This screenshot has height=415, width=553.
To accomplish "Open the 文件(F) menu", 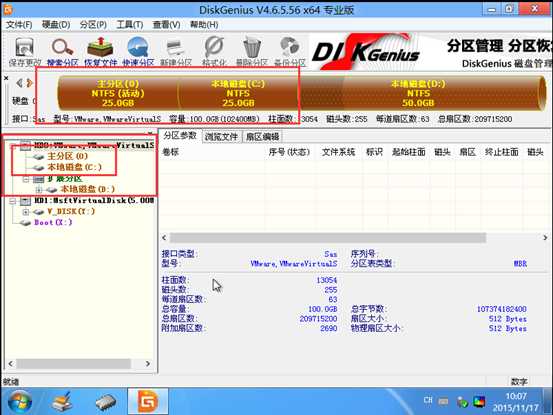I will [19, 25].
